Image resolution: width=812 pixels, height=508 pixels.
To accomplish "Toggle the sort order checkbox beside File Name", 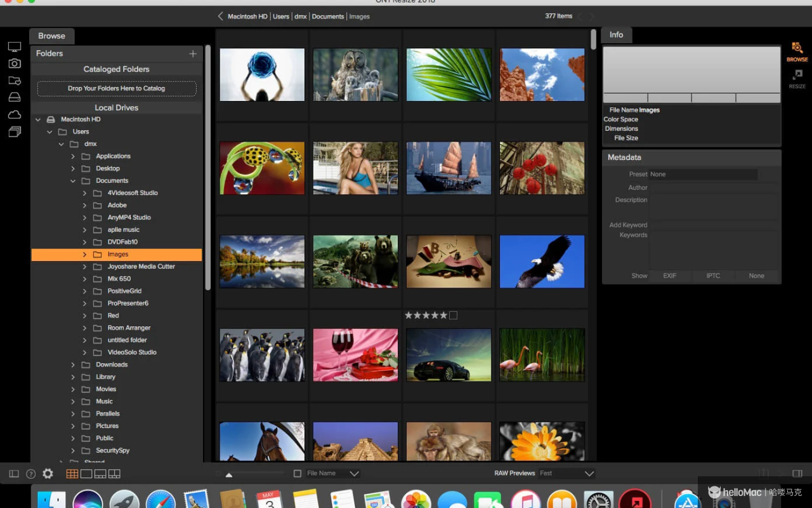I will [x=298, y=474].
